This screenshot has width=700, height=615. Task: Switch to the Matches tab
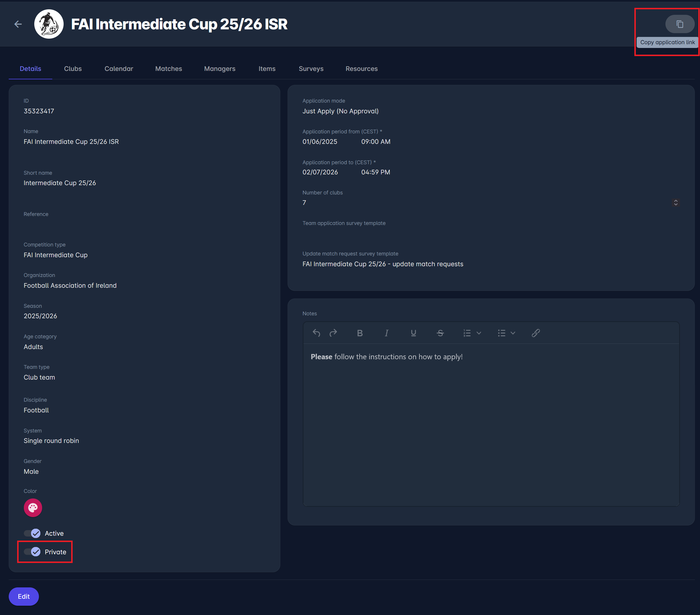tap(168, 69)
